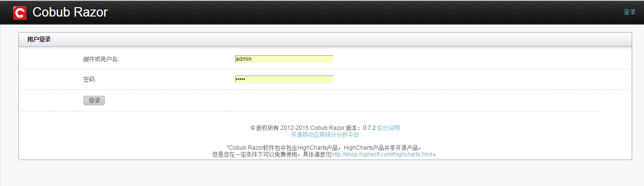The image size is (644, 186).
Task: Click the 邮件或用户名 label
Action: (101, 59)
